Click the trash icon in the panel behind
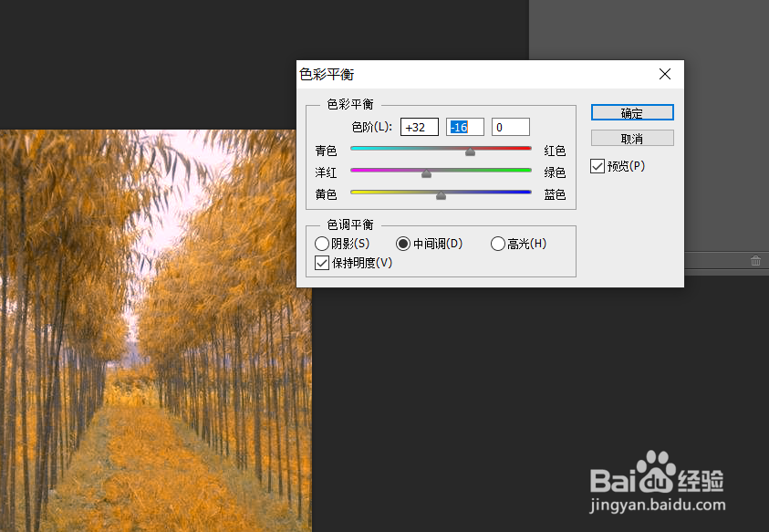This screenshot has width=769, height=532. tap(755, 261)
